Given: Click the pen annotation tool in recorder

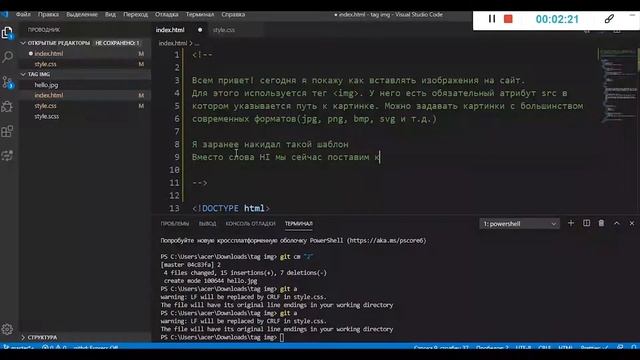Looking at the screenshot, I should 609,19.
